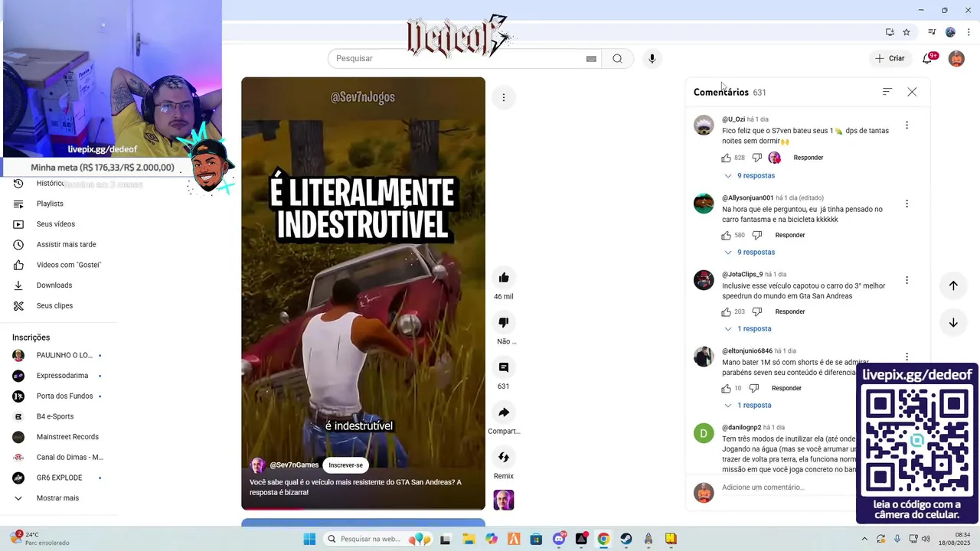Subscribe with the Inscrever-se button

345,465
